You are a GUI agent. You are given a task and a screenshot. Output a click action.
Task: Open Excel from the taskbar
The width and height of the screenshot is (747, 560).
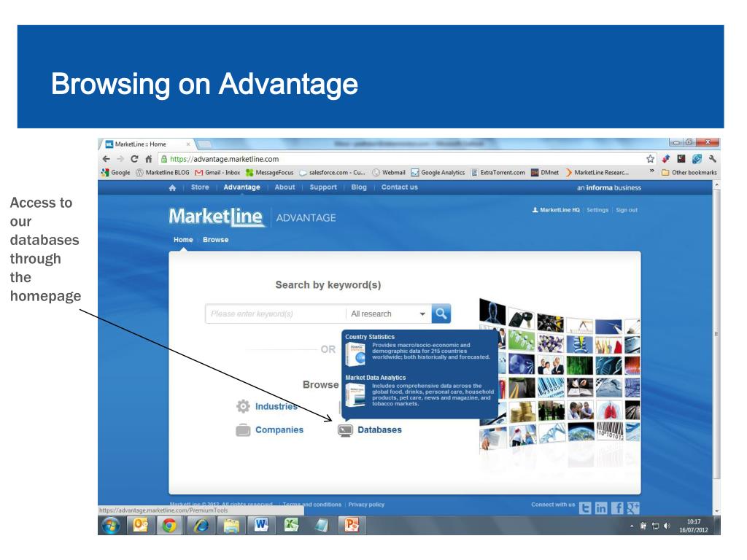291,525
